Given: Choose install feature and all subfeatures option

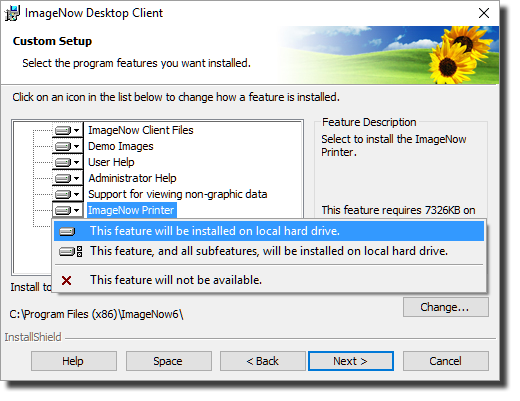Looking at the screenshot, I should (269, 251).
